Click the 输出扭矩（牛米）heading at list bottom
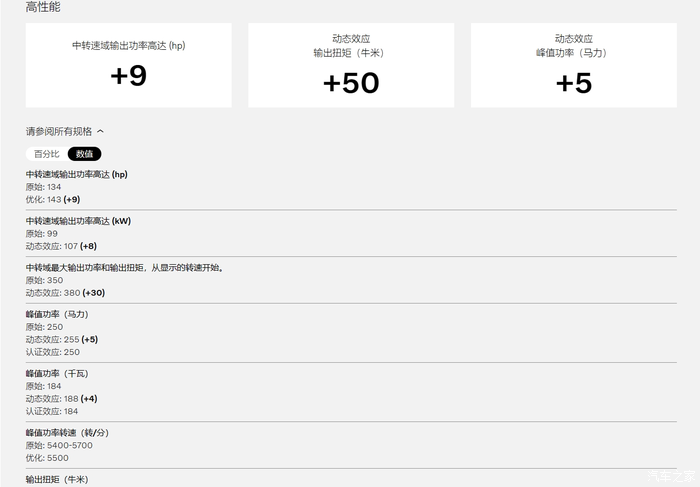 57,479
